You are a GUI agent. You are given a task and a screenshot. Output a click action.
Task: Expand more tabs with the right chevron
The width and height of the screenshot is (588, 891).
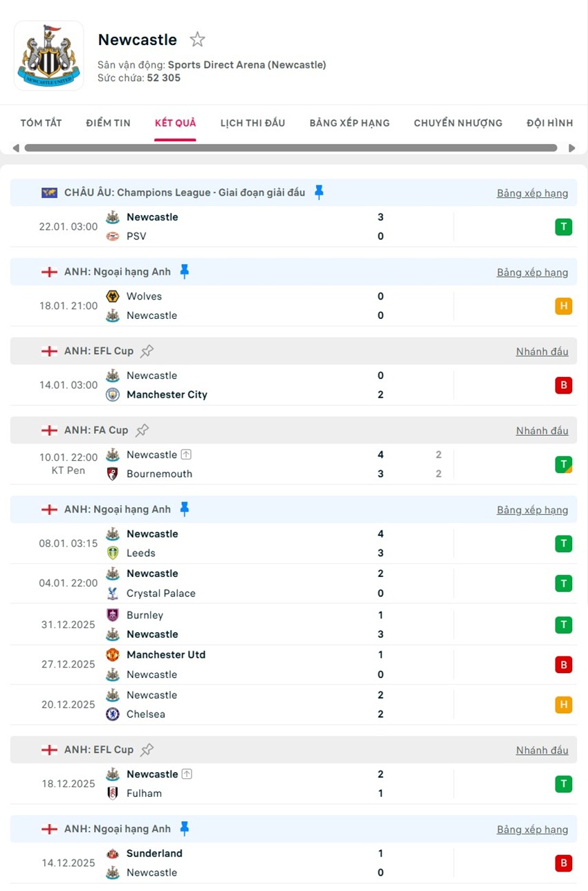click(572, 147)
